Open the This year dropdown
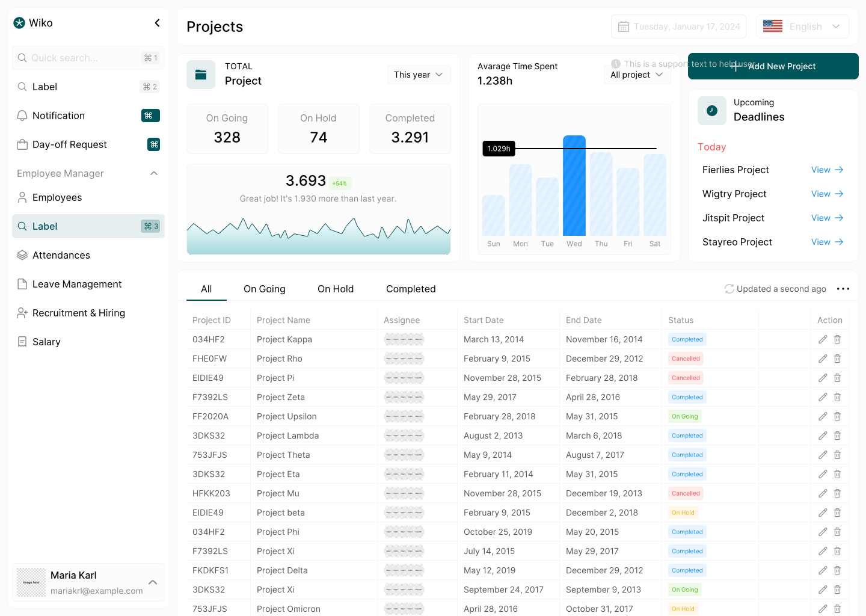 [419, 75]
